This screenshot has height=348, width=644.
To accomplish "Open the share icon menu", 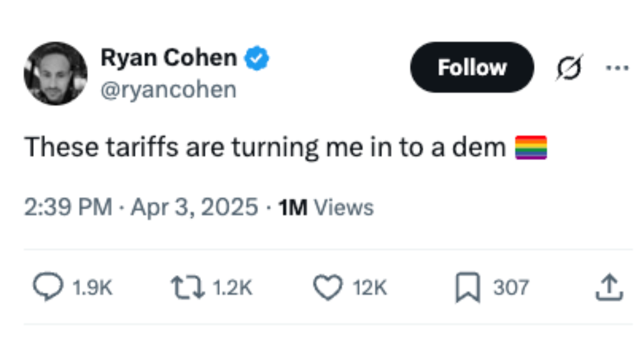I will (609, 288).
